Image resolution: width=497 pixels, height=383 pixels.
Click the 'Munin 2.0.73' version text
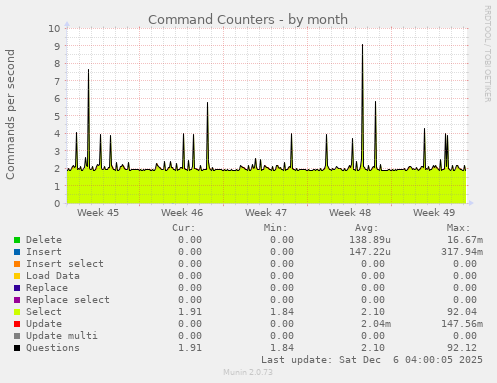click(x=248, y=372)
